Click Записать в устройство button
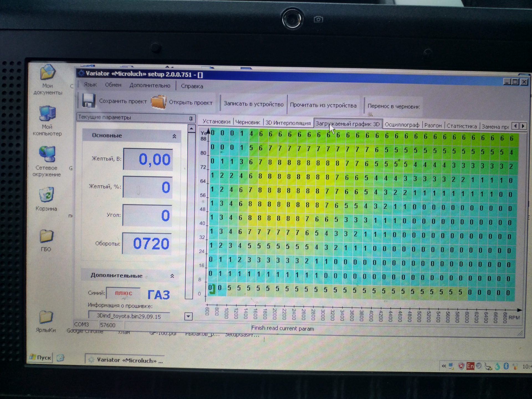532x399 pixels. [x=254, y=104]
